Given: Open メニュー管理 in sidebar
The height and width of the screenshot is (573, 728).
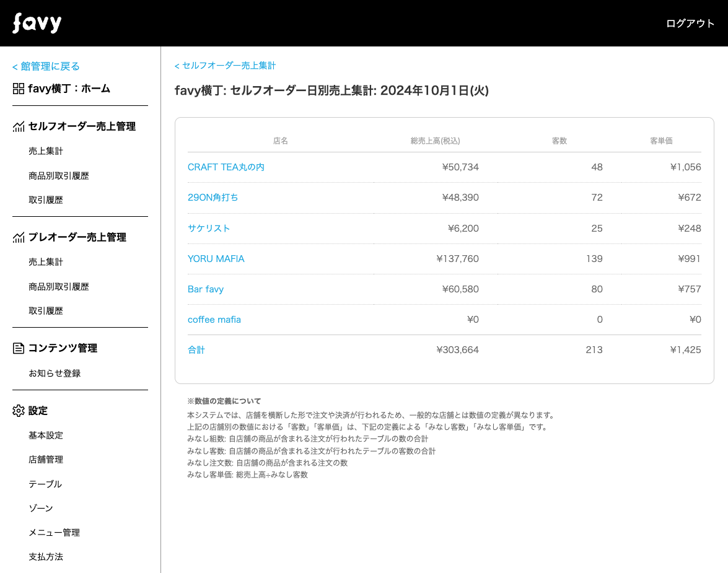Looking at the screenshot, I should (55, 533).
